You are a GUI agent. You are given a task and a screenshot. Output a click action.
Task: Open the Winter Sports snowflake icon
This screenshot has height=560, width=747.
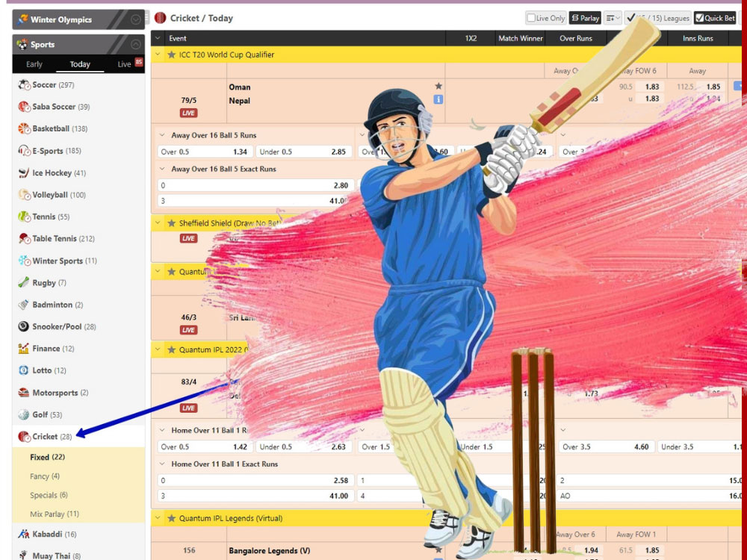coord(24,261)
